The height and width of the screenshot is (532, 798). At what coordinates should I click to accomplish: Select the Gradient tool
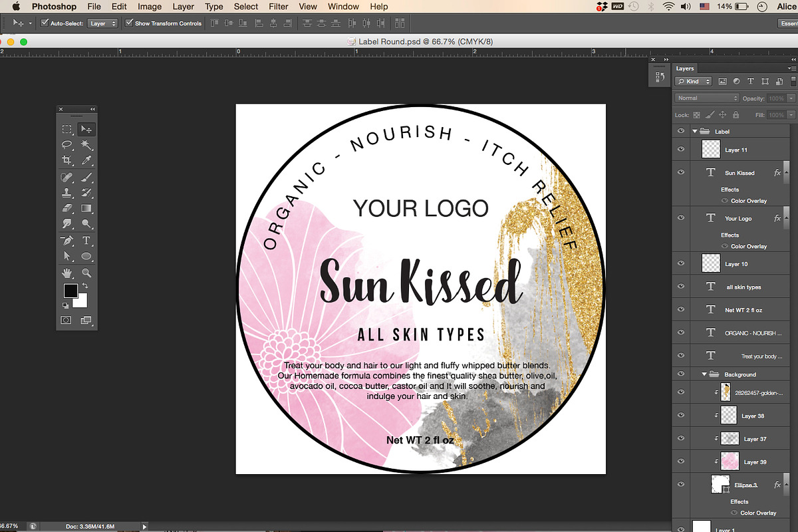86,208
